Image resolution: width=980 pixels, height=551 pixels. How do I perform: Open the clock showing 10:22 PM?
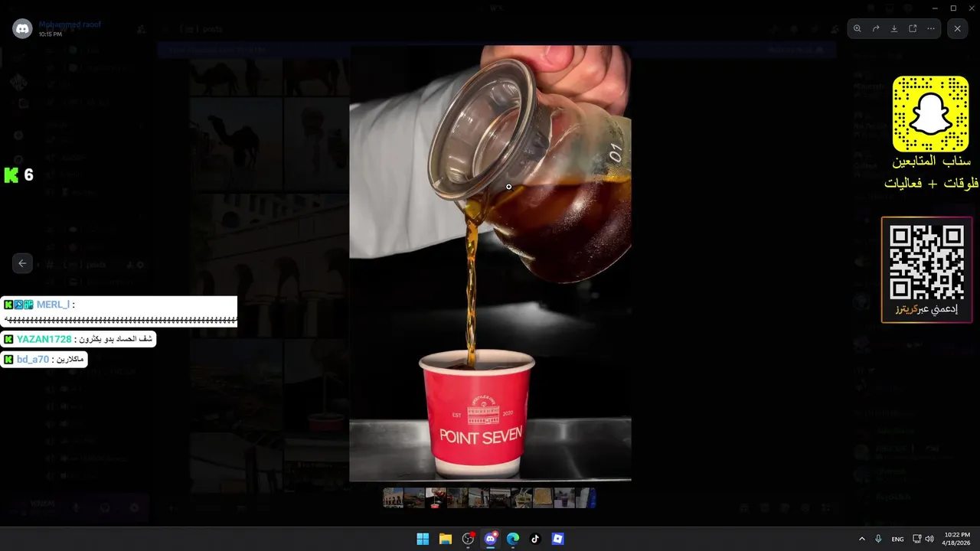[957, 539]
